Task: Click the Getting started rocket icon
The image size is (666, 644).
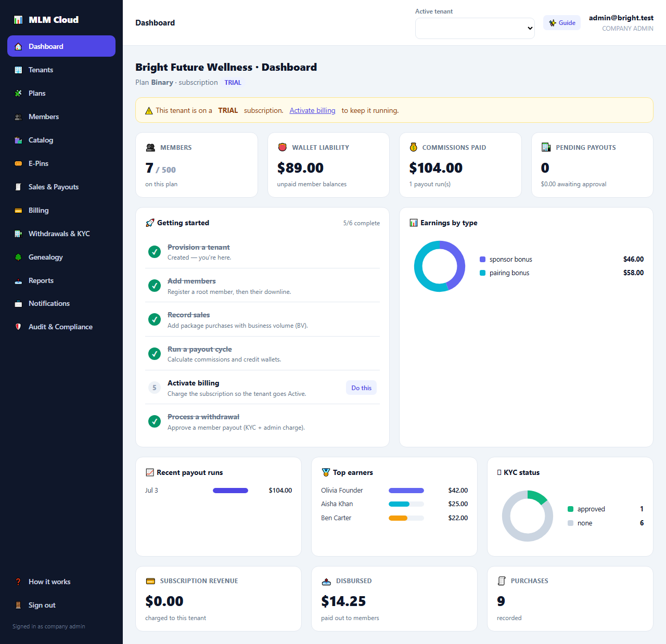Action: pos(150,223)
